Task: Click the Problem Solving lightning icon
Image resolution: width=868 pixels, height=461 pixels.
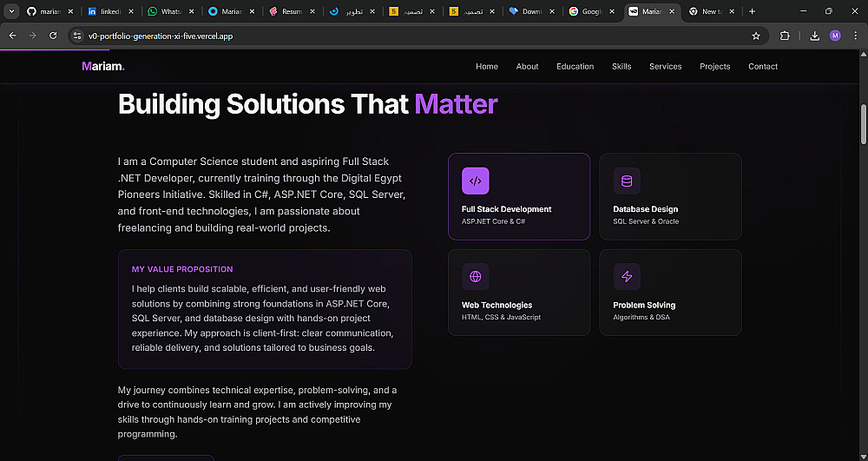Action: coord(627,277)
